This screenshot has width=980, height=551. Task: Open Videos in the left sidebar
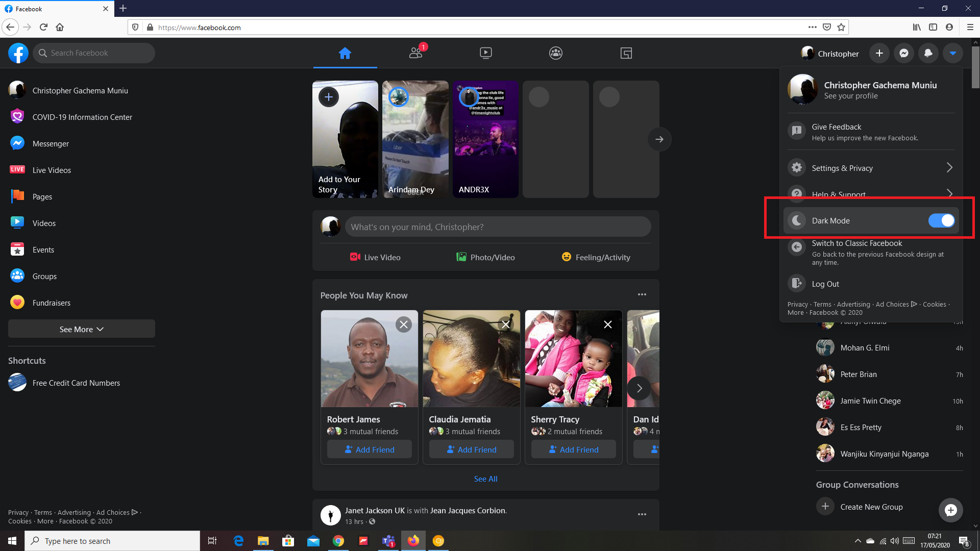82,223
